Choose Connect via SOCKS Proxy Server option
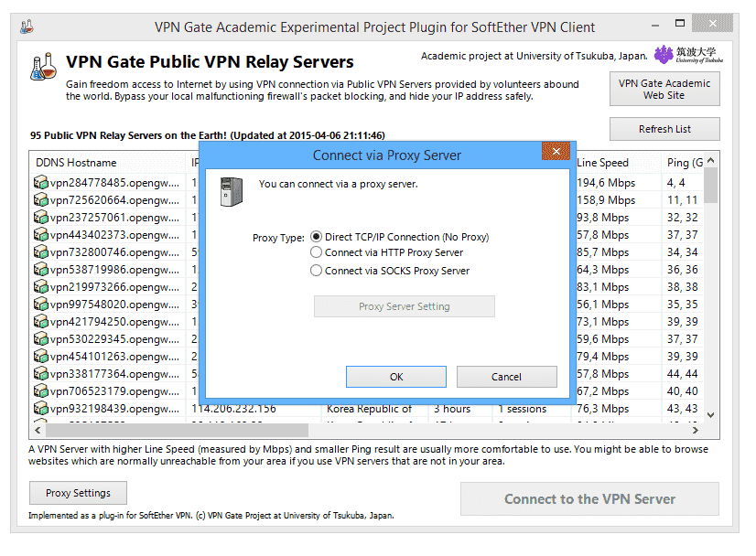756x556 pixels. (x=317, y=271)
